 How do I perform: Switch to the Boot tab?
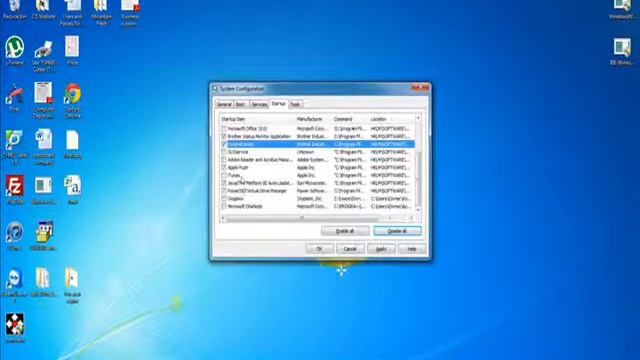[x=241, y=104]
